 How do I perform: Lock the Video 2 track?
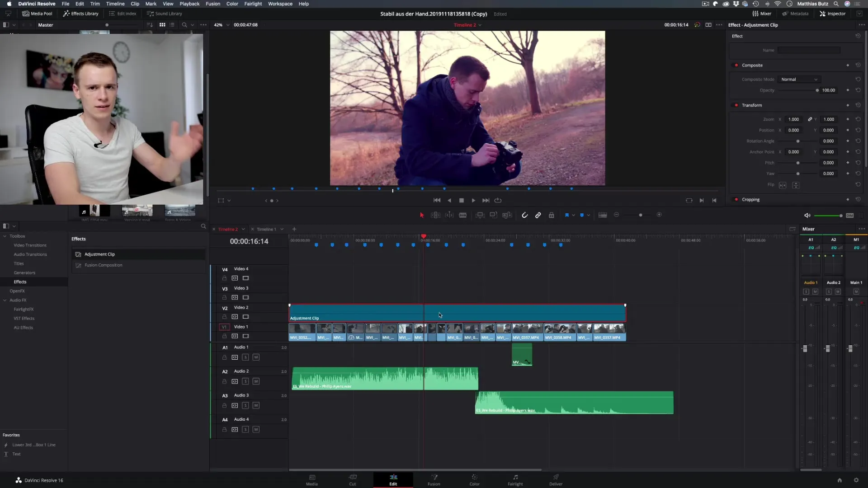coord(224,317)
